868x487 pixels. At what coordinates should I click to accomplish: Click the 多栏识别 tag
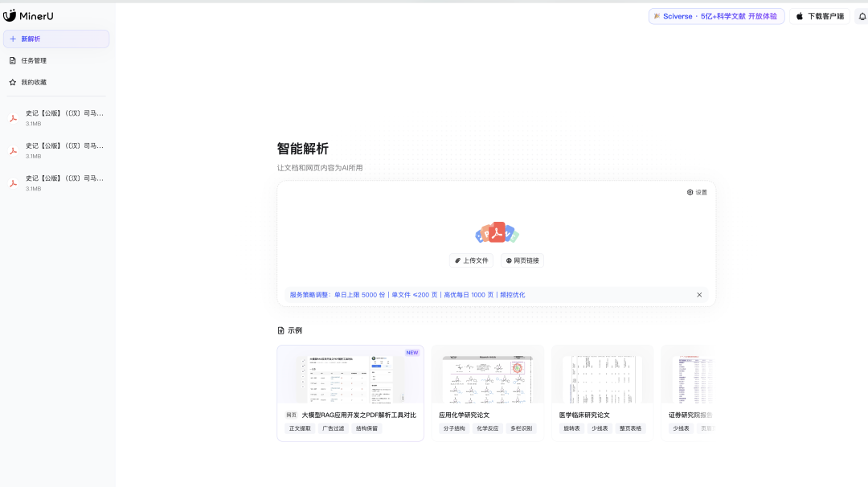pos(521,428)
